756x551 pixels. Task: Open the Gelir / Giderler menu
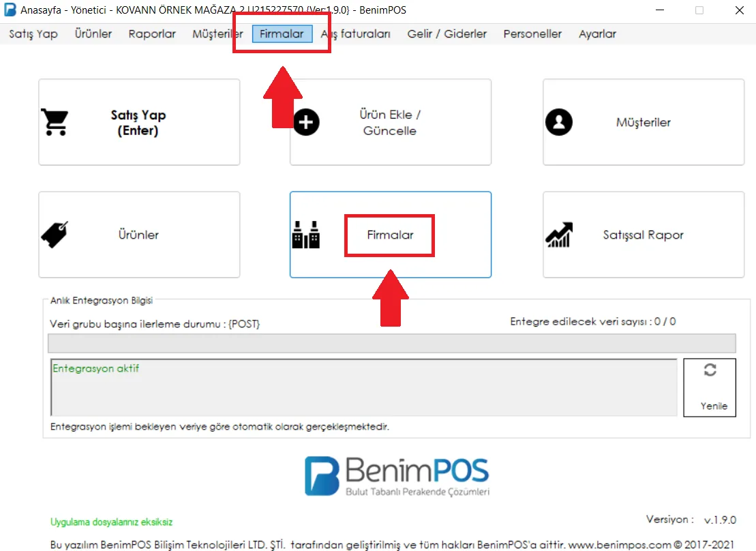tap(447, 34)
